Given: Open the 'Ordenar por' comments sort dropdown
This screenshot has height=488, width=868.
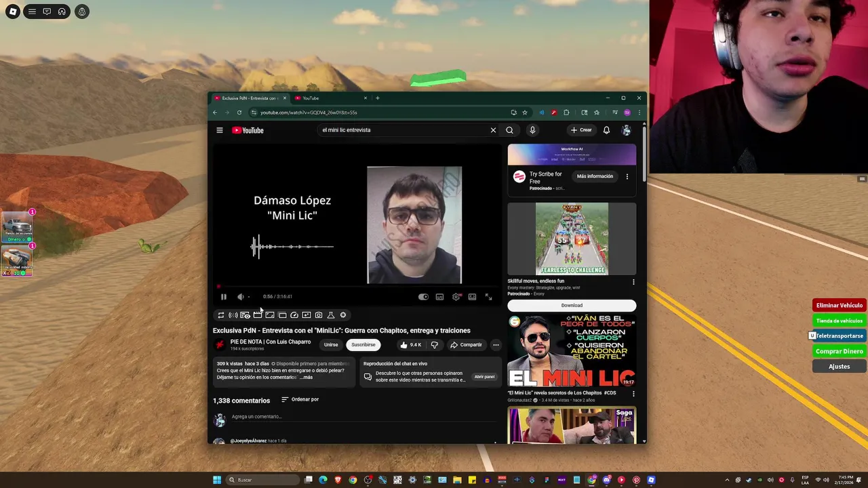Looking at the screenshot, I should [x=300, y=399].
